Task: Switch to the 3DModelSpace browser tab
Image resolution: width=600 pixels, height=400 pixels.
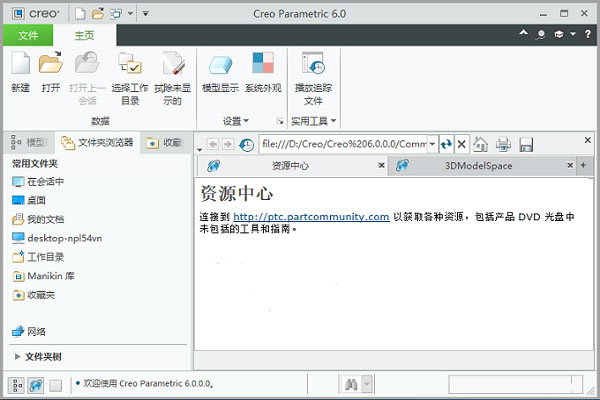Action: coord(477,166)
